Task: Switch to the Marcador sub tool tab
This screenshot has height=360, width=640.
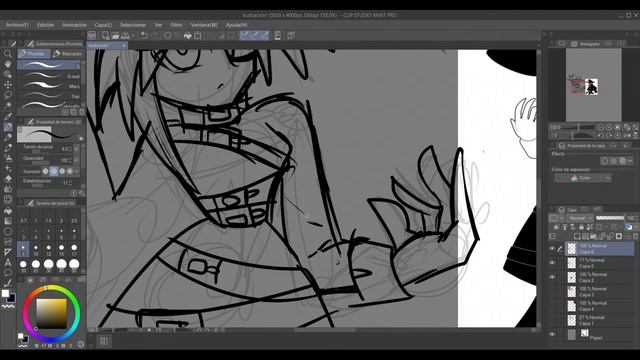Action: 68,53
